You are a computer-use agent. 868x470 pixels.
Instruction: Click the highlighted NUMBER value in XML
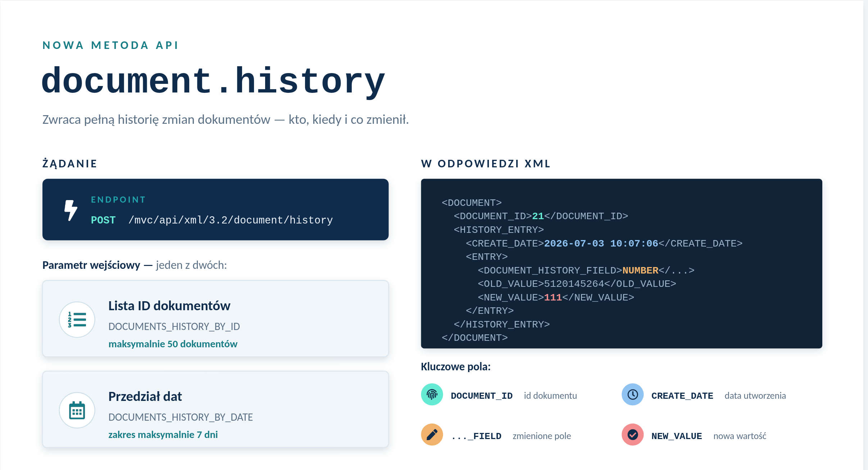coord(640,270)
